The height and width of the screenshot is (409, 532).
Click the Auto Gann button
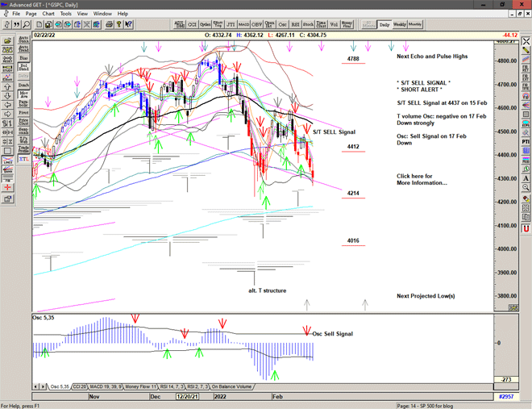[23, 38]
